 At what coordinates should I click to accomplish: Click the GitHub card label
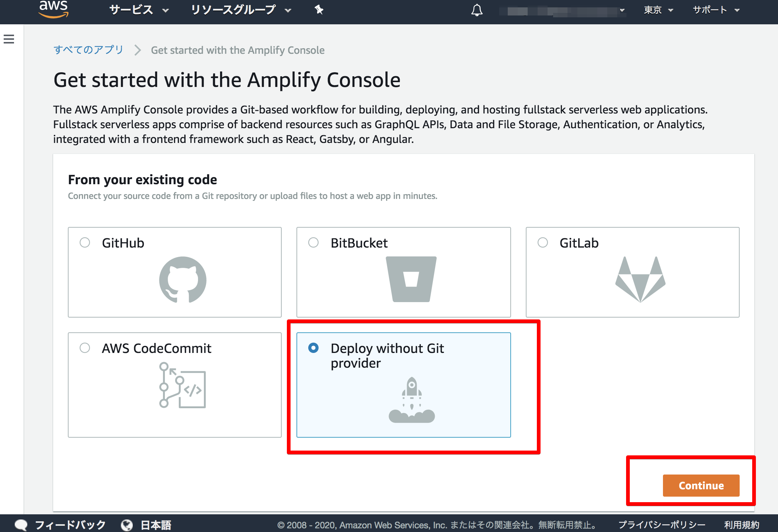(123, 243)
